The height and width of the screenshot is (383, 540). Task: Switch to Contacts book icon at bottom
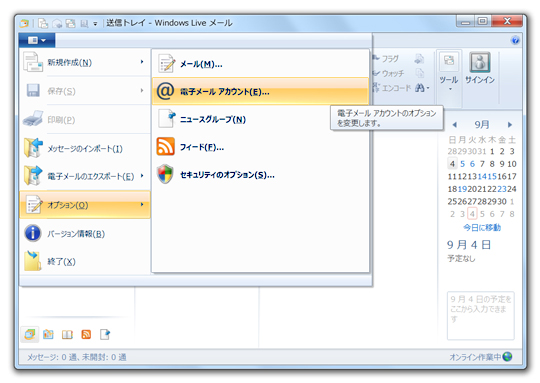click(x=67, y=334)
